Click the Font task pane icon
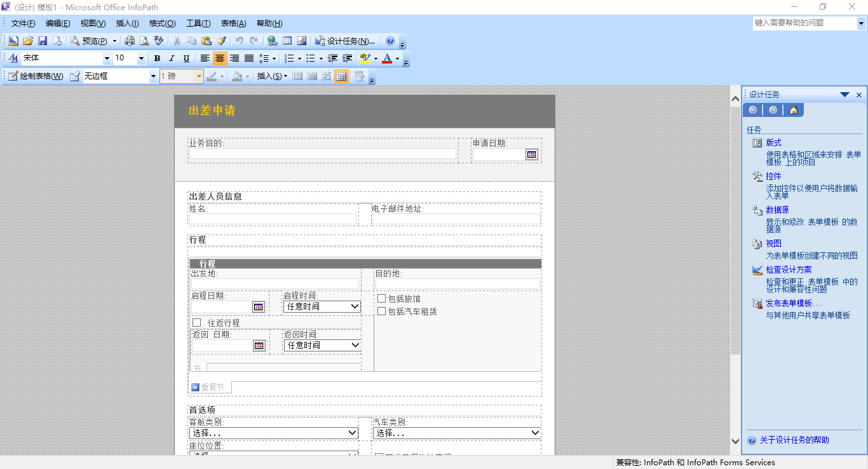This screenshot has width=868, height=469. click(x=13, y=58)
